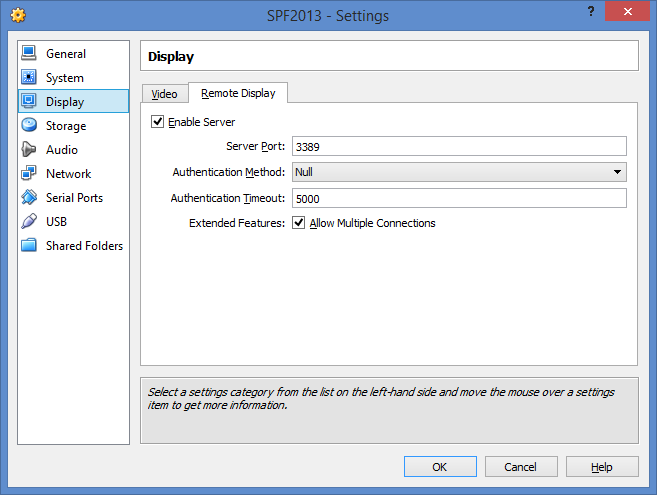Viewport: 657px width, 495px height.
Task: Open Shared Folders via folder icon
Action: [x=28, y=246]
